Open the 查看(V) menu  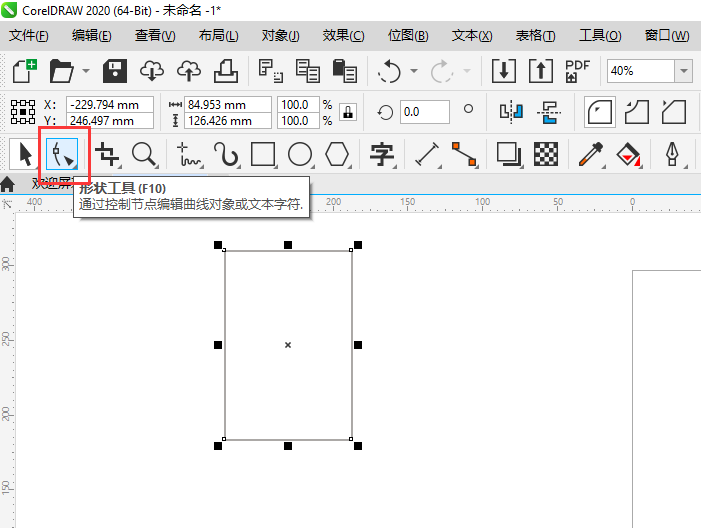tap(155, 35)
